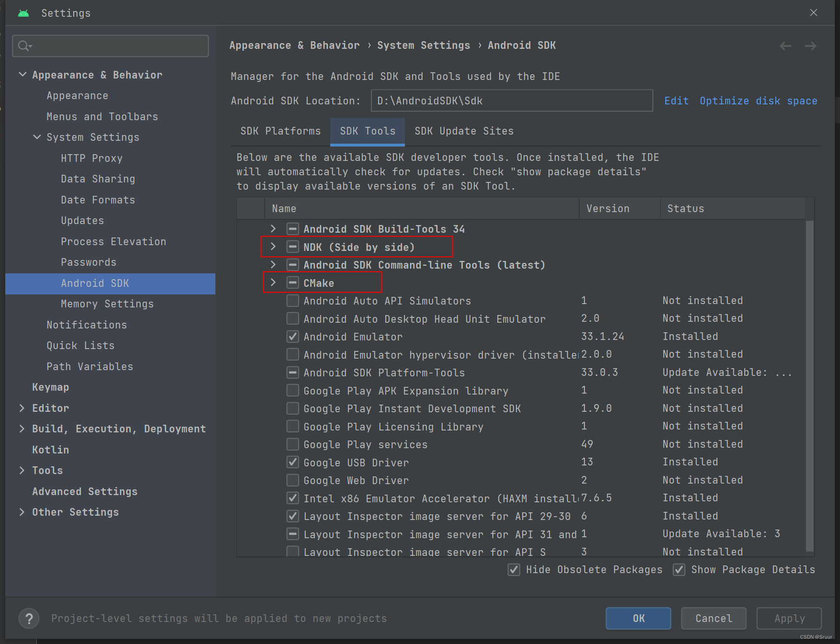This screenshot has width=840, height=644.
Task: Open Keymap settings
Action: 50,387
